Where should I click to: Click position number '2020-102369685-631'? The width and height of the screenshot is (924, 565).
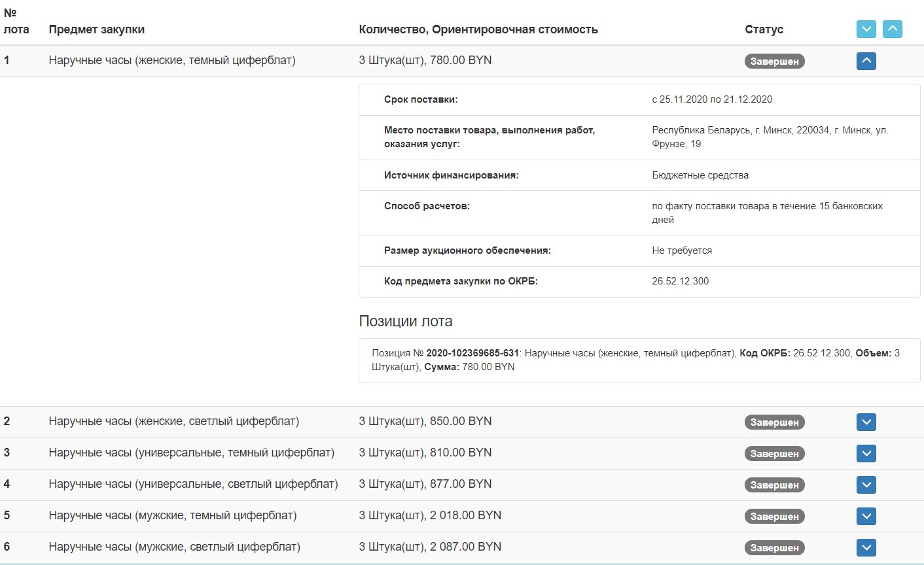tap(472, 353)
